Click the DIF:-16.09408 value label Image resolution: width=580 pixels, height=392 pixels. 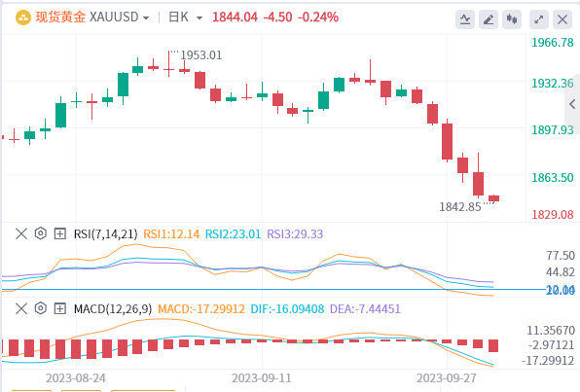click(x=287, y=308)
